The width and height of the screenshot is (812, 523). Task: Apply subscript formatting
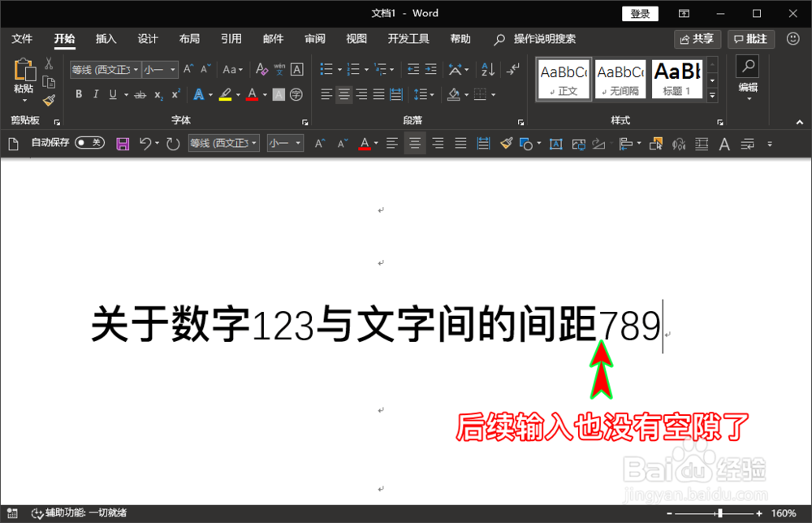coord(158,94)
